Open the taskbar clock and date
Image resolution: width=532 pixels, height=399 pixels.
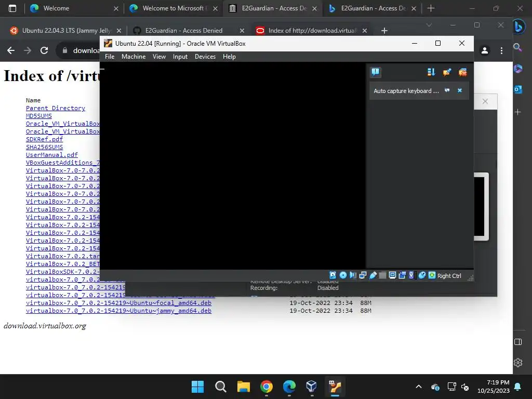pyautogui.click(x=494, y=387)
